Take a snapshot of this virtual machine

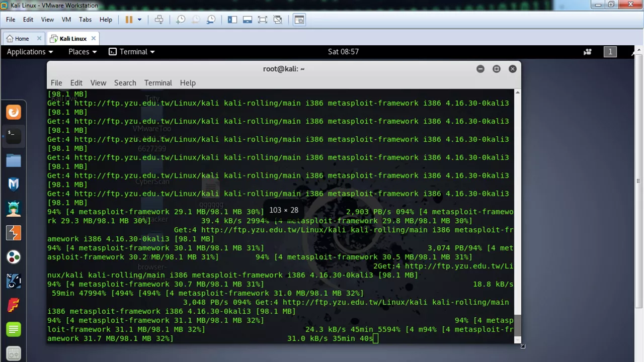tap(181, 20)
